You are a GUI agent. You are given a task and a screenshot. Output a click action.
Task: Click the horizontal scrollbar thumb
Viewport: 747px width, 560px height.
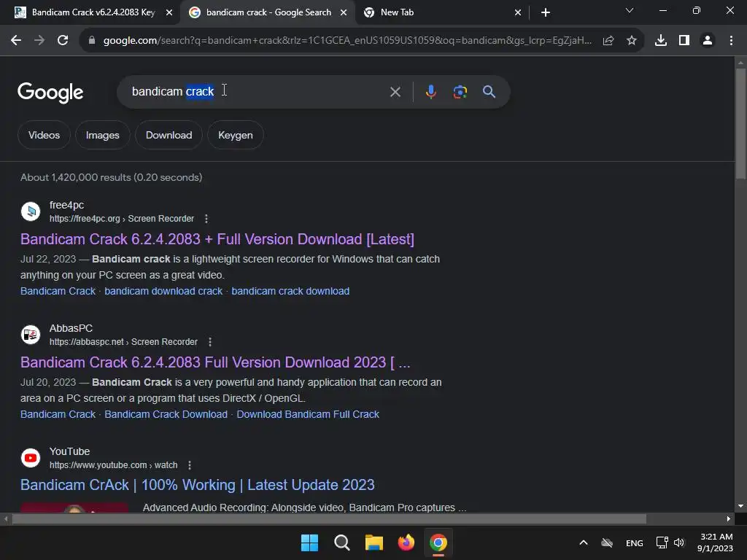click(329, 519)
